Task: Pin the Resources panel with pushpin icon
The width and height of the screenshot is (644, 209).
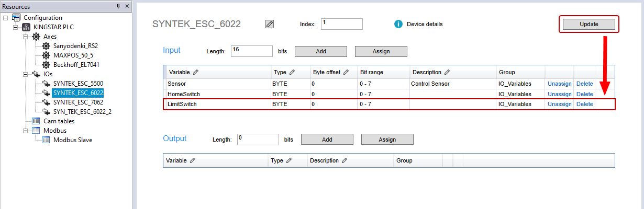Action: click(x=118, y=6)
